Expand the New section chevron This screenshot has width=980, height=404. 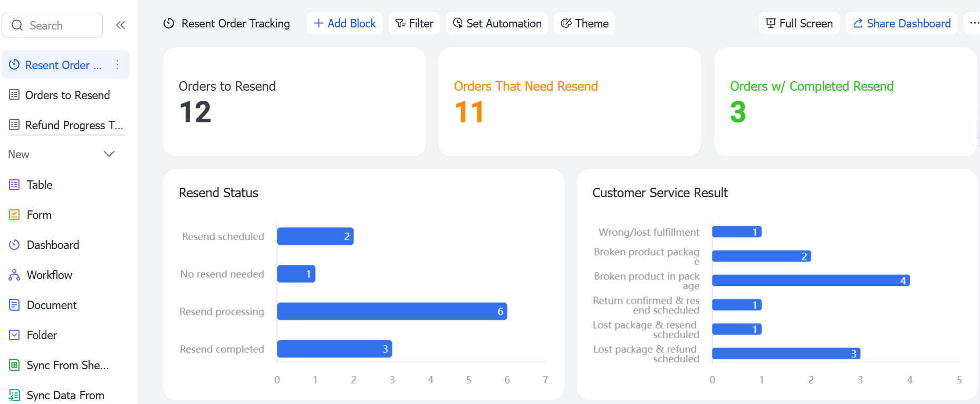pos(109,154)
